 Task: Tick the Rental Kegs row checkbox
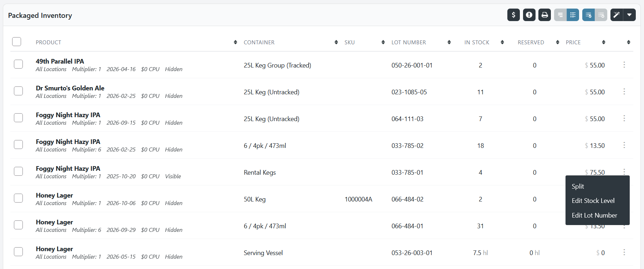point(18,171)
